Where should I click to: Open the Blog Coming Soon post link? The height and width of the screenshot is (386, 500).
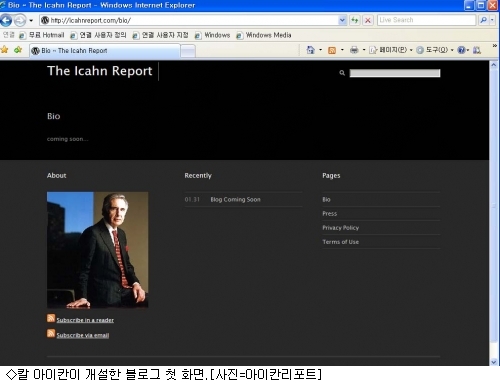[235, 199]
